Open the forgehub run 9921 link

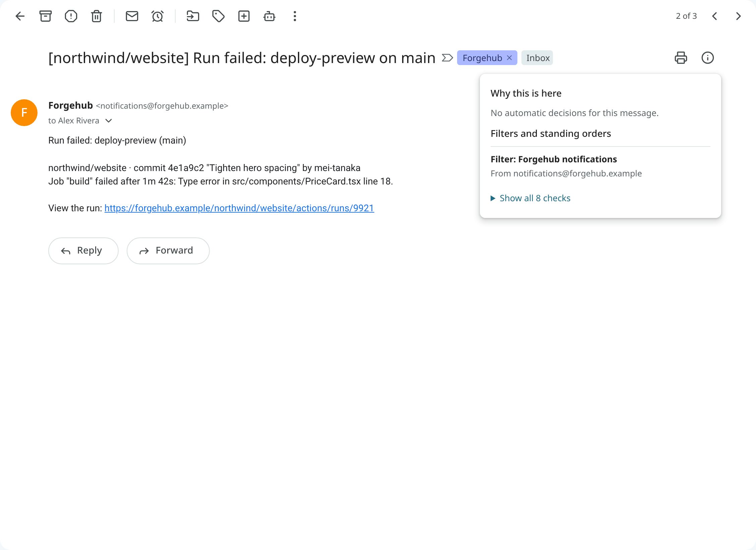point(239,208)
